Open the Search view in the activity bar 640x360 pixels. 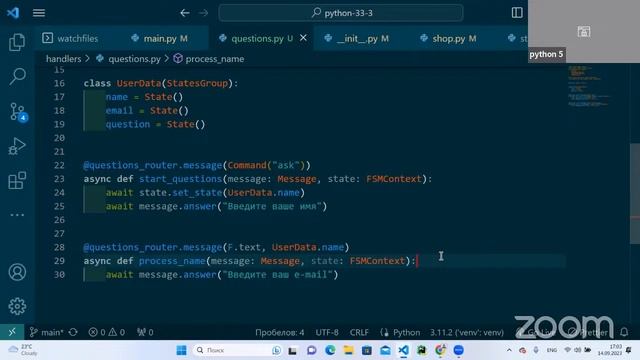pos(17,76)
